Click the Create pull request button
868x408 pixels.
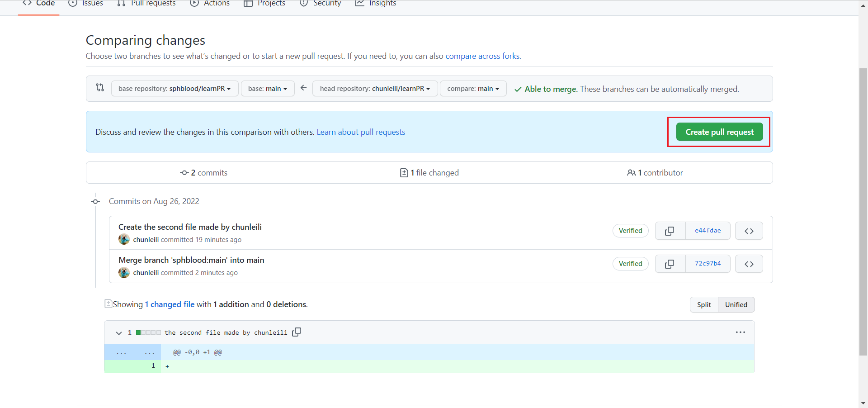719,132
